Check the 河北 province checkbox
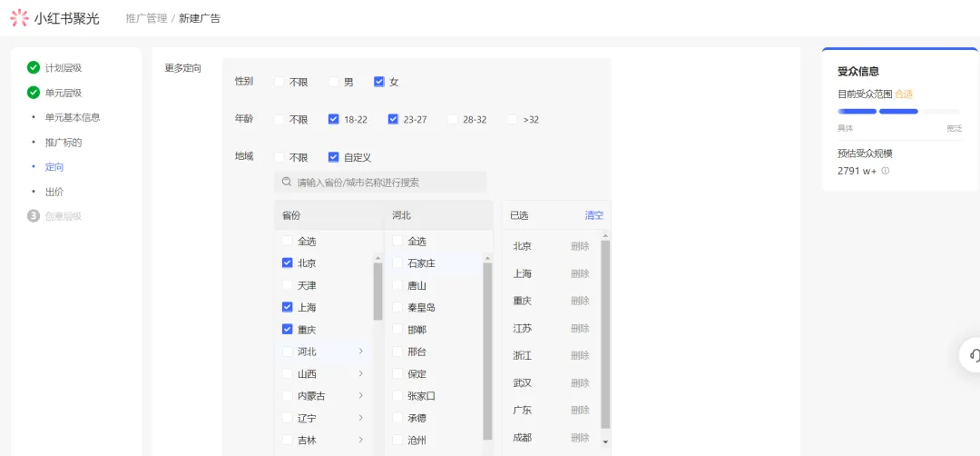980x456 pixels. (288, 352)
